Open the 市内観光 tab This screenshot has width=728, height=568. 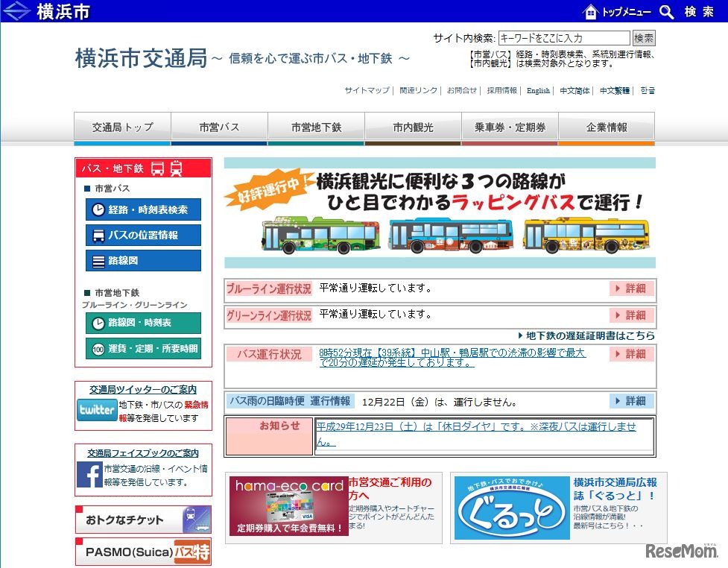[x=414, y=127]
